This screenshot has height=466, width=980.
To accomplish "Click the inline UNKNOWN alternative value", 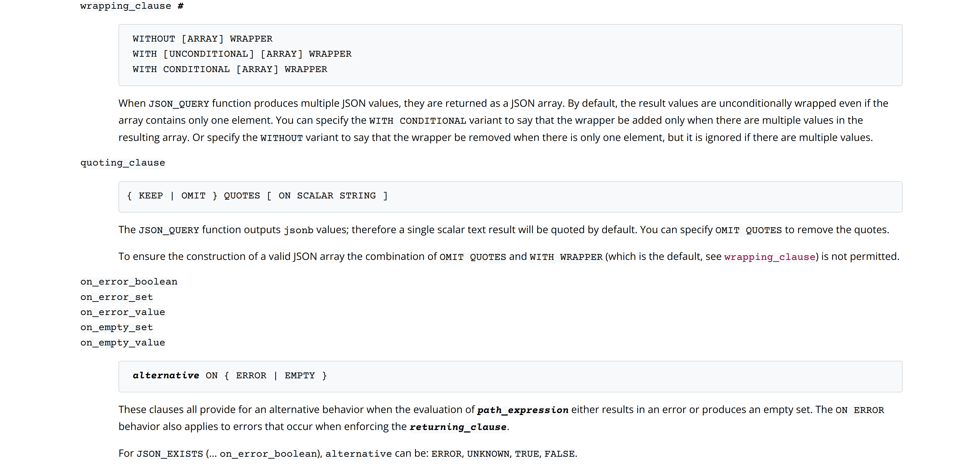I will (488, 454).
